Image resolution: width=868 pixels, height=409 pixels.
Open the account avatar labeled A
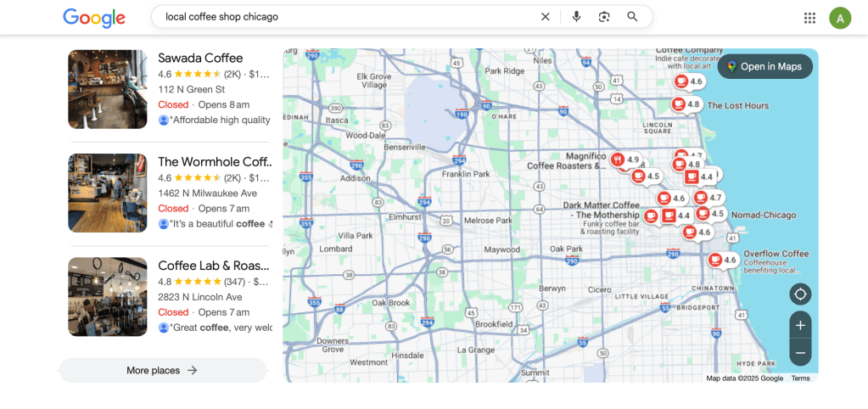(840, 18)
